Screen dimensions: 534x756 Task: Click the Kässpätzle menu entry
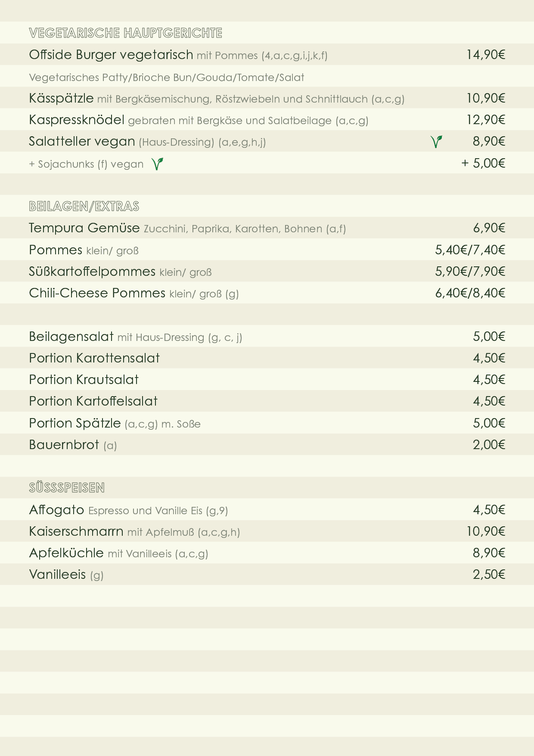[x=61, y=98]
